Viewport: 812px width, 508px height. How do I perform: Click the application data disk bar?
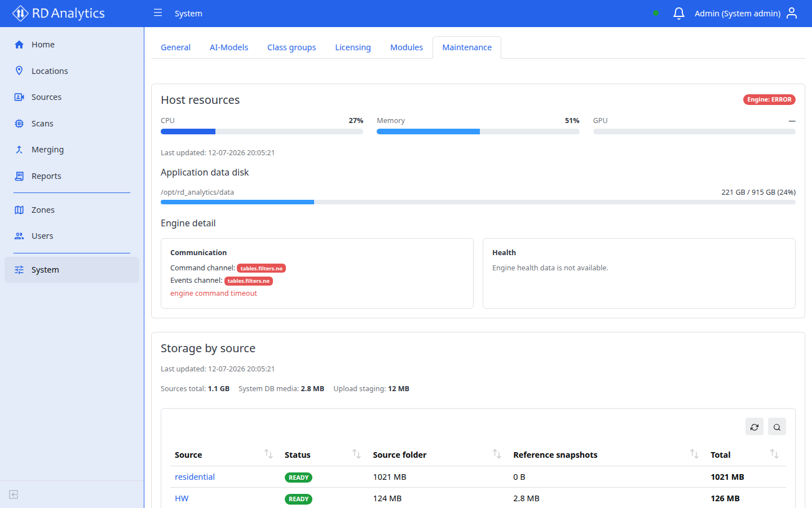point(478,202)
